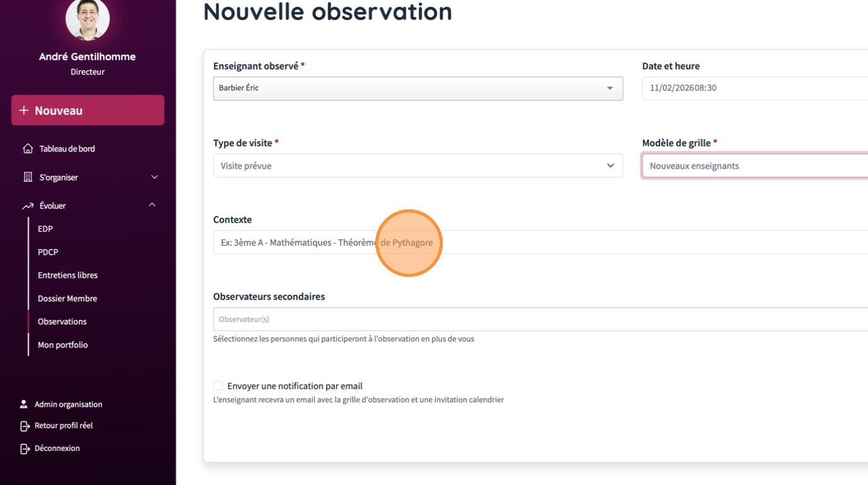Go to Entretiens libres in sidebar
This screenshot has width=868, height=485.
tap(67, 275)
